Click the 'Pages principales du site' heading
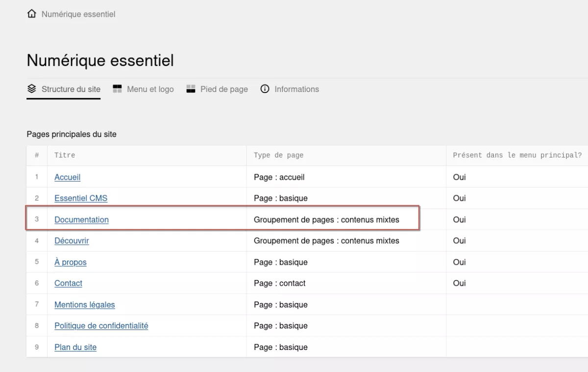Image resolution: width=588 pixels, height=372 pixels. click(x=72, y=134)
